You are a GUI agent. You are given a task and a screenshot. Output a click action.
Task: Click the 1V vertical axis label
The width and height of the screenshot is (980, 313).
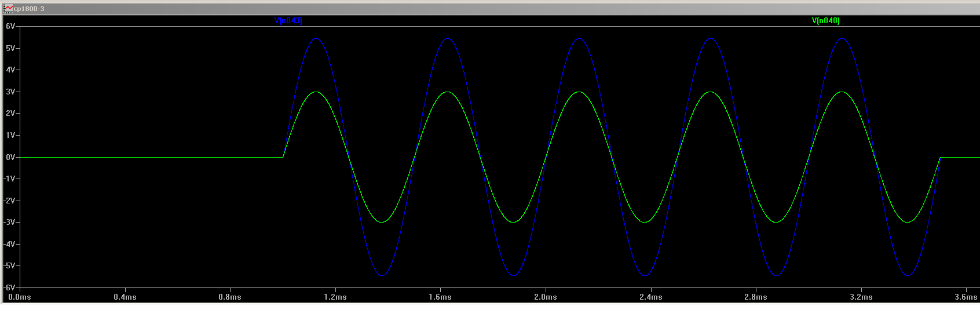click(10, 135)
